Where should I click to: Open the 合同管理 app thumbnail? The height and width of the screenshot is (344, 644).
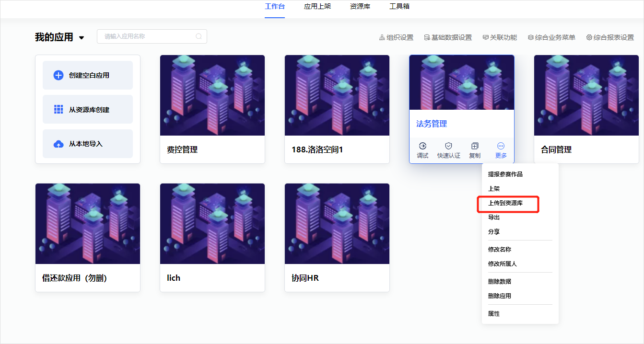click(586, 95)
